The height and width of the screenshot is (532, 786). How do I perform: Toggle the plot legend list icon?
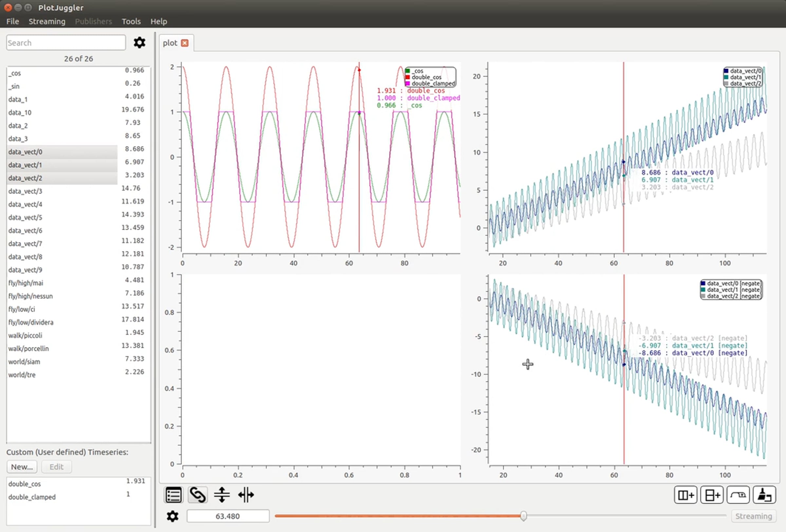point(174,495)
